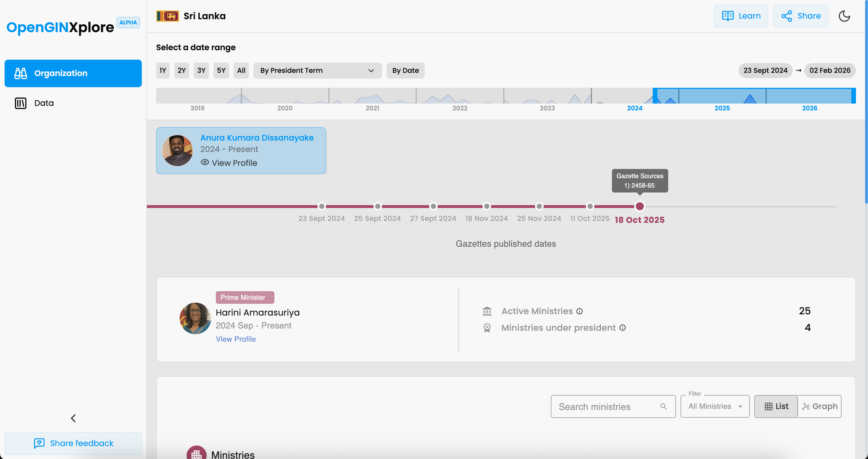Screen dimensions: 868x459
Task: Click the By Date button
Action: 405,70
